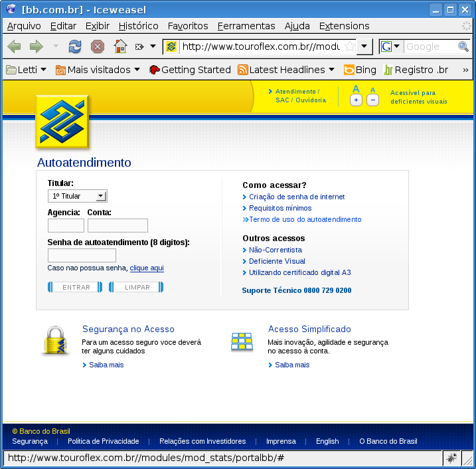
Task: Click the Banco do Brasil logo
Action: (62, 122)
